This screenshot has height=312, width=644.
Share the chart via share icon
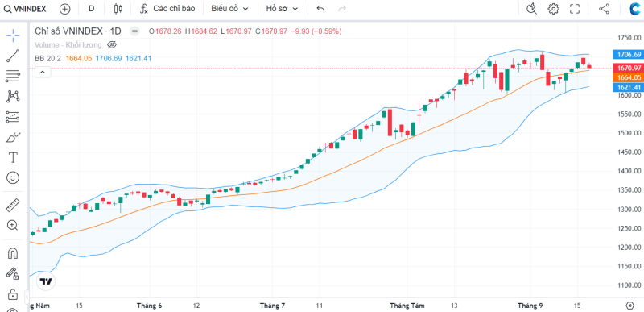604,9
